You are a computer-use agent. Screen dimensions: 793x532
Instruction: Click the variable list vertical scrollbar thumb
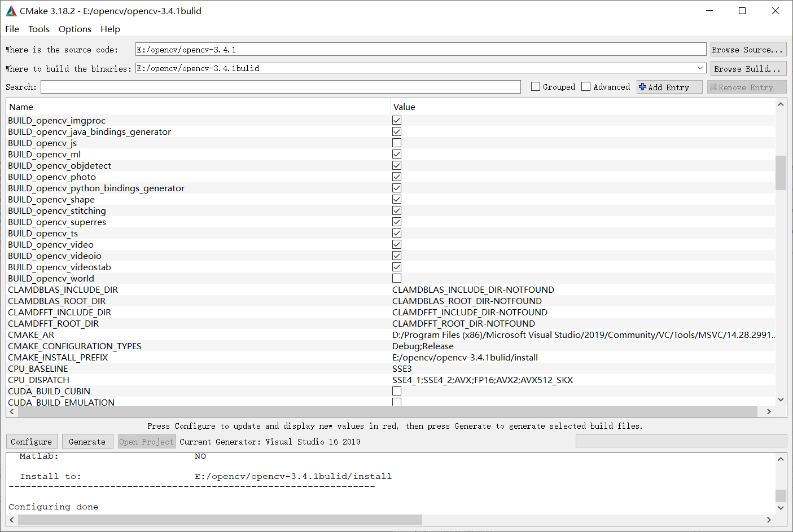781,173
